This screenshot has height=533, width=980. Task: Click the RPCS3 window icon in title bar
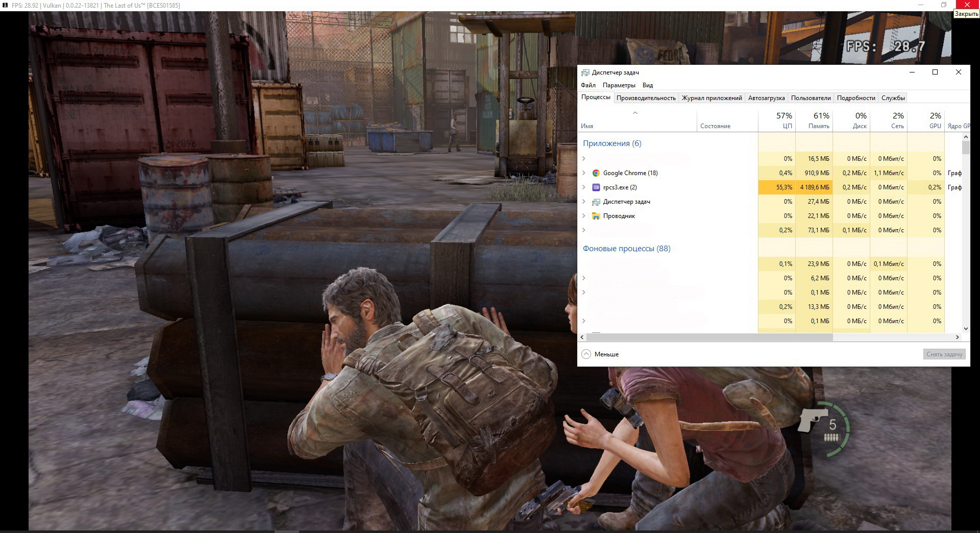pos(5,5)
